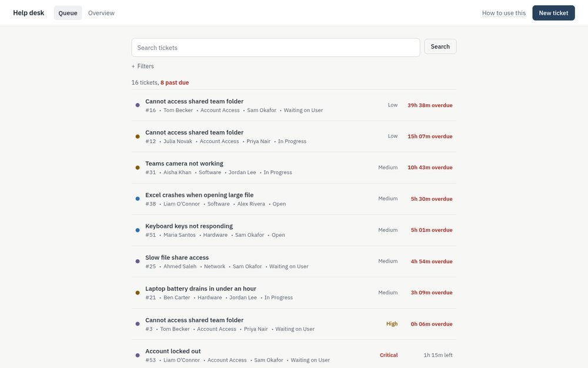The width and height of the screenshot is (588, 368).
Task: Click the Network category on ticket #25
Action: coord(215,266)
